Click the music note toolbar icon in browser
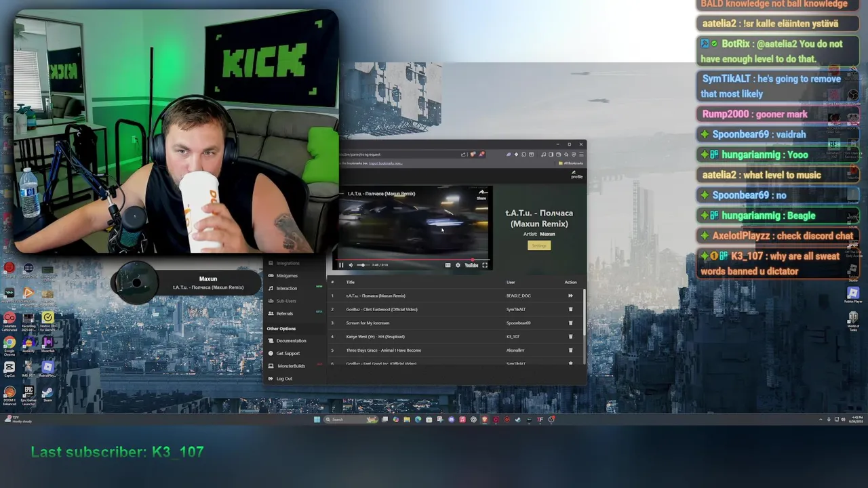Viewport: 868px width, 488px height. [x=543, y=155]
